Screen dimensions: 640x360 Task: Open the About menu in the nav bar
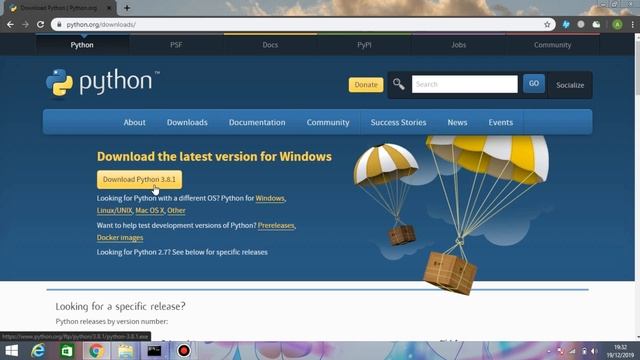[x=135, y=122]
